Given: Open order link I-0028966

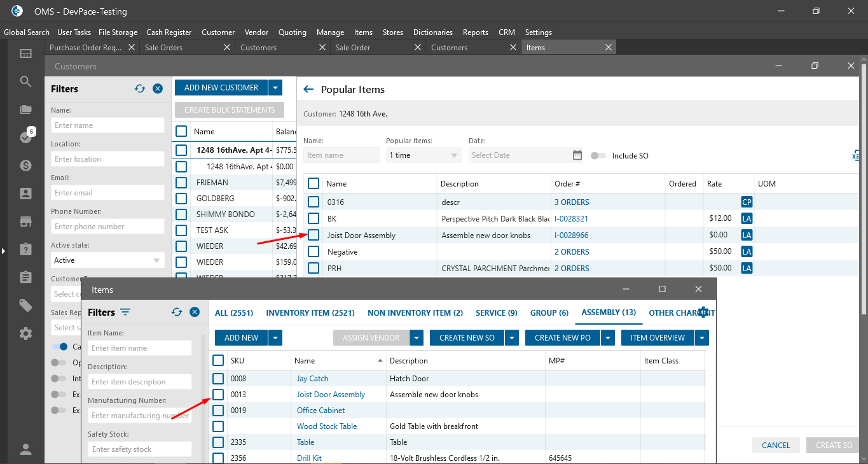Looking at the screenshot, I should tap(571, 236).
